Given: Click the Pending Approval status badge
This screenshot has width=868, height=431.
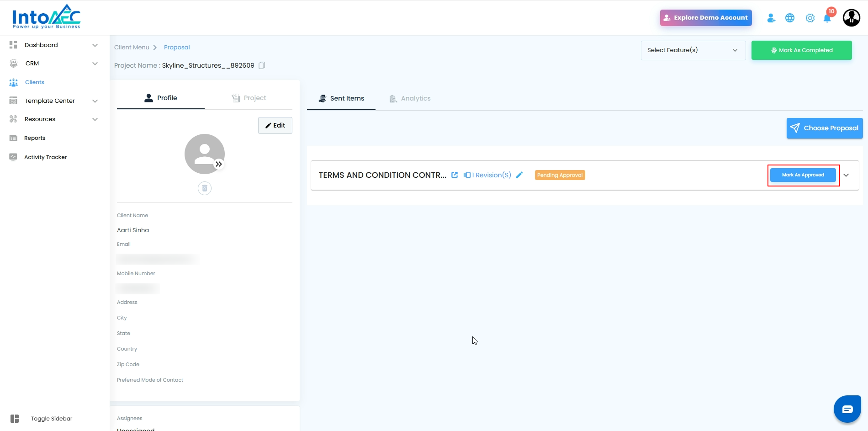Looking at the screenshot, I should [560, 175].
